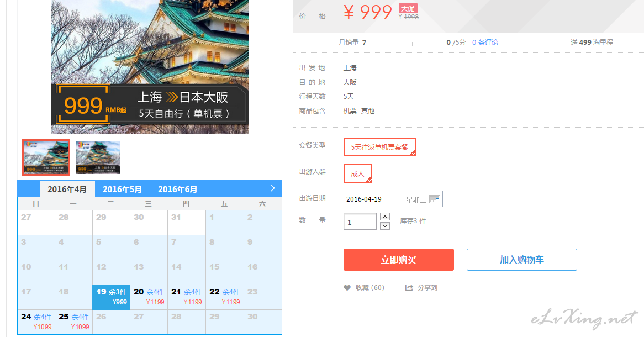Click the heart favorite icon

tap(347, 288)
